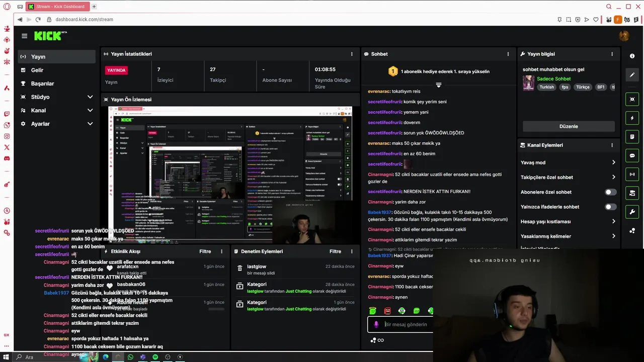Click the channel actions icon in right toolbar
This screenshot has width=644, height=362.
pyautogui.click(x=632, y=193)
